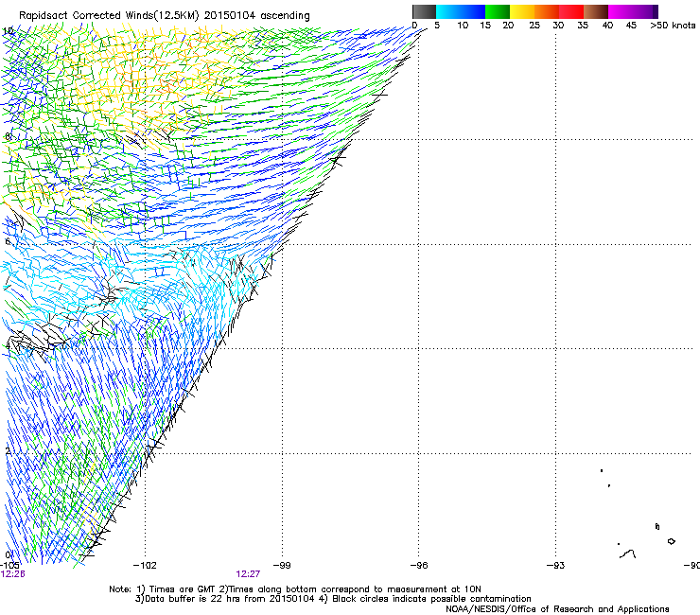Click the NOAA/NESDIS credit line

[557, 609]
